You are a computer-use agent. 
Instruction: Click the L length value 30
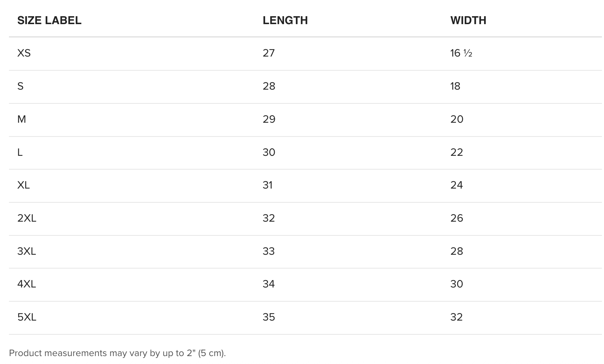coord(269,152)
